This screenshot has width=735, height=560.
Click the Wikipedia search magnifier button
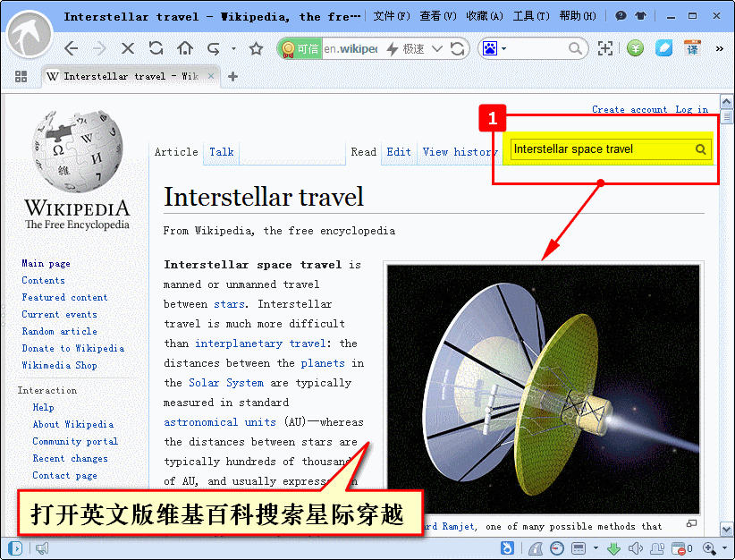[x=701, y=149]
